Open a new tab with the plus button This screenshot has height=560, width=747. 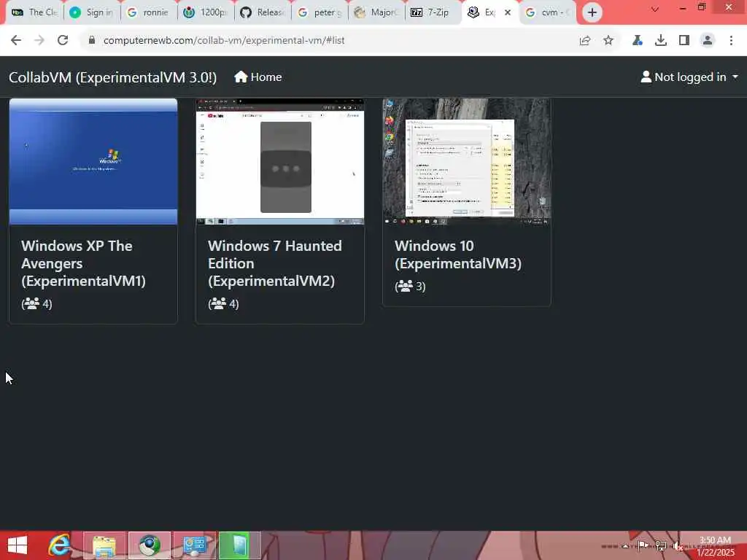(592, 12)
